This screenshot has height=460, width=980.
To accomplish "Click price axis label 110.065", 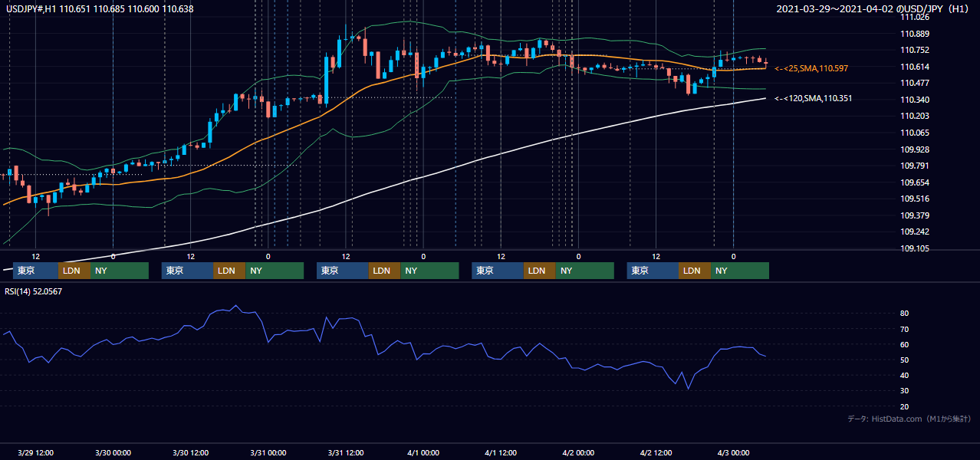I will tap(915, 133).
